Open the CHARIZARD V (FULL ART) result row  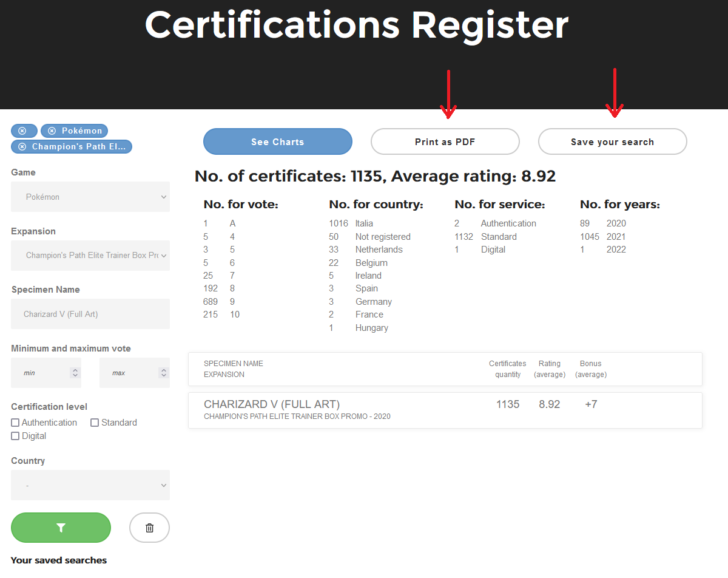(x=445, y=410)
